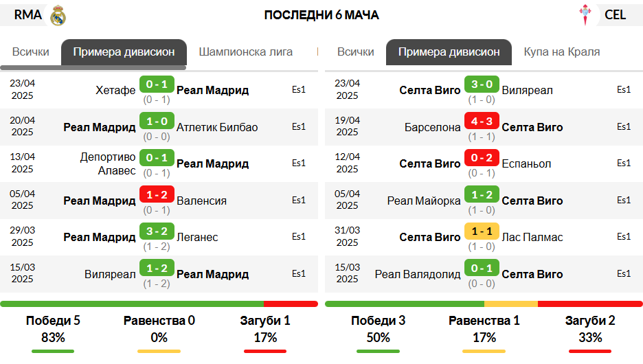The width and height of the screenshot is (643, 364).
Task: Click the Победи 5 statistic
Action: (x=53, y=321)
